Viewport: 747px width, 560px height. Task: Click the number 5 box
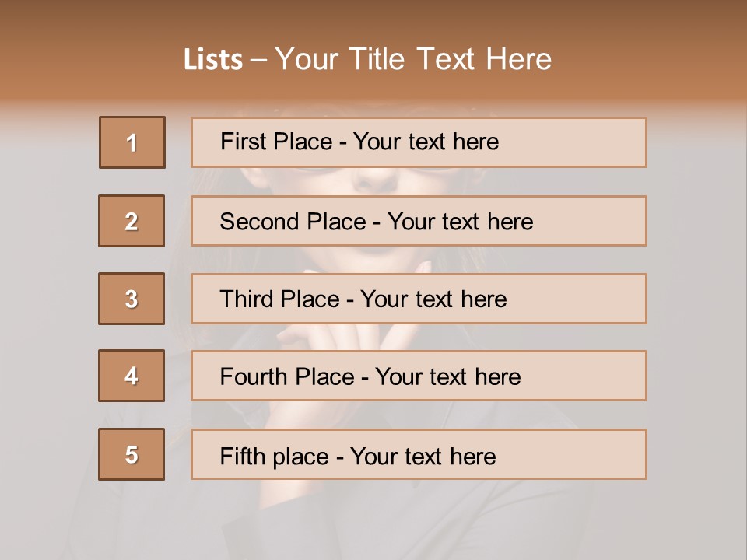(x=132, y=454)
